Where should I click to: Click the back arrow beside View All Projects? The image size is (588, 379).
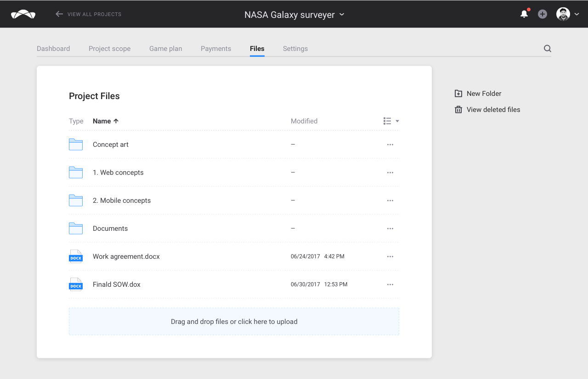(x=59, y=14)
